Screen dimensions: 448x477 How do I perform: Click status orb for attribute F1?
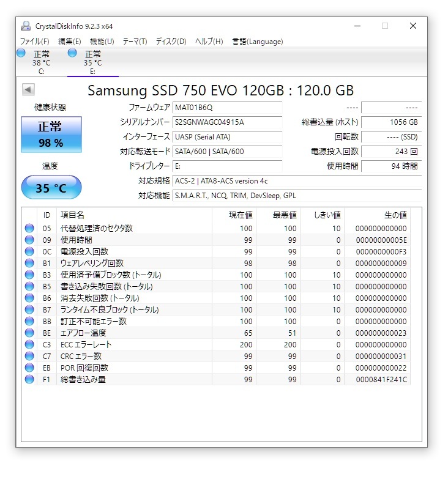coord(29,379)
